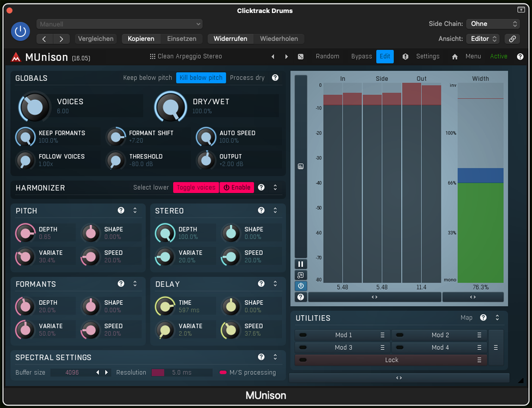This screenshot has width=532, height=408.
Task: Pause the level meter display
Action: click(x=301, y=264)
